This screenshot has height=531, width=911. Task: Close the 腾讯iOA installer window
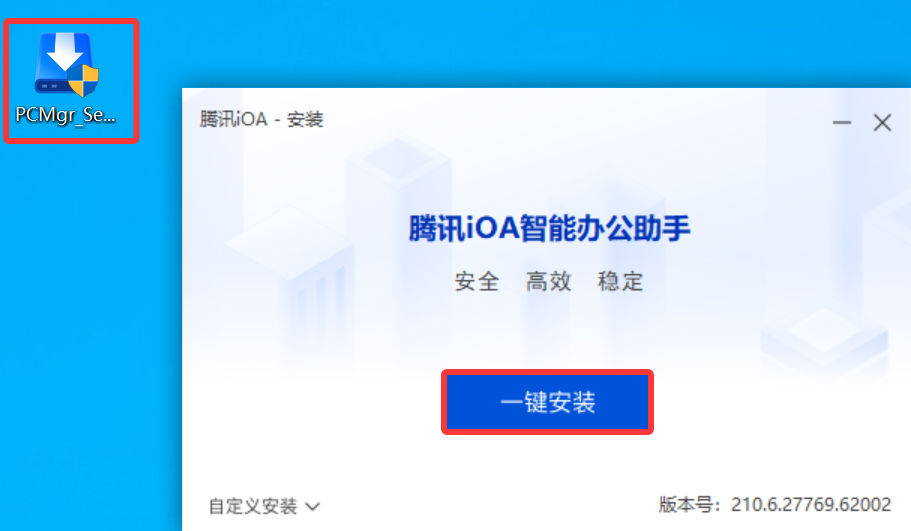click(882, 122)
